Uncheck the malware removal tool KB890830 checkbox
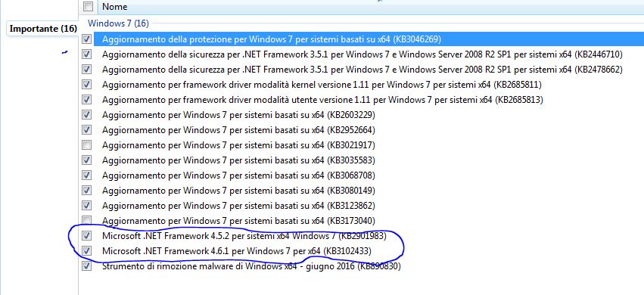644x295 pixels. (87, 265)
